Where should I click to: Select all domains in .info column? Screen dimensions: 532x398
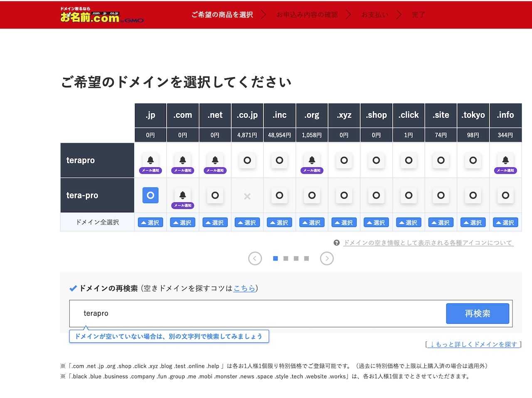tap(505, 223)
